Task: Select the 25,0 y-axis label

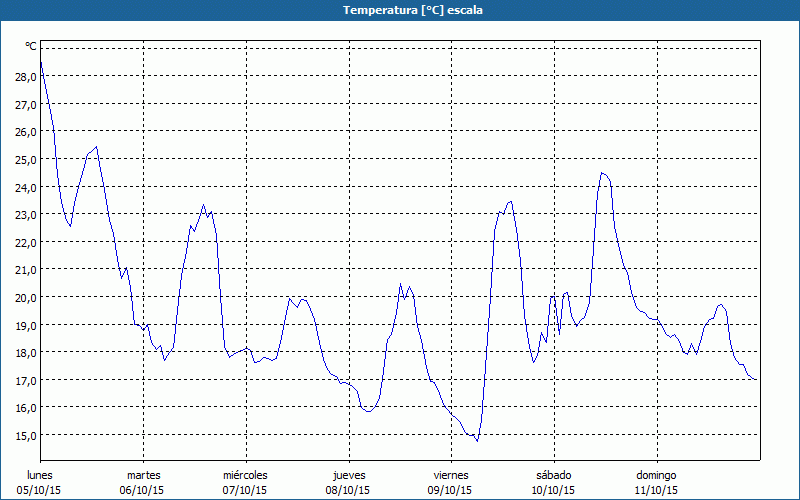Action: coord(23,159)
